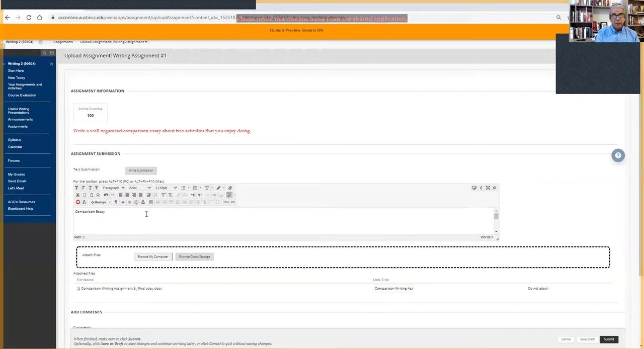Open Forums in course menu
The width and height of the screenshot is (644, 349).
(14, 161)
